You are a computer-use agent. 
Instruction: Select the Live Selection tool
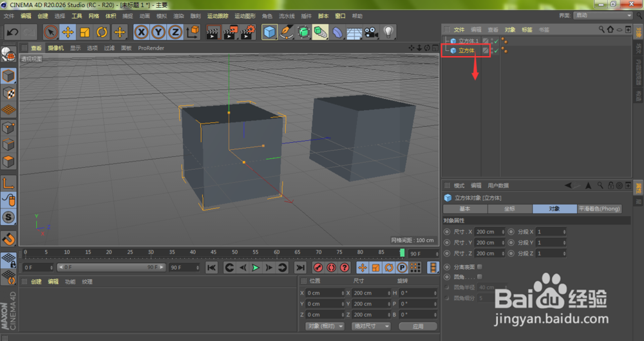(x=50, y=32)
